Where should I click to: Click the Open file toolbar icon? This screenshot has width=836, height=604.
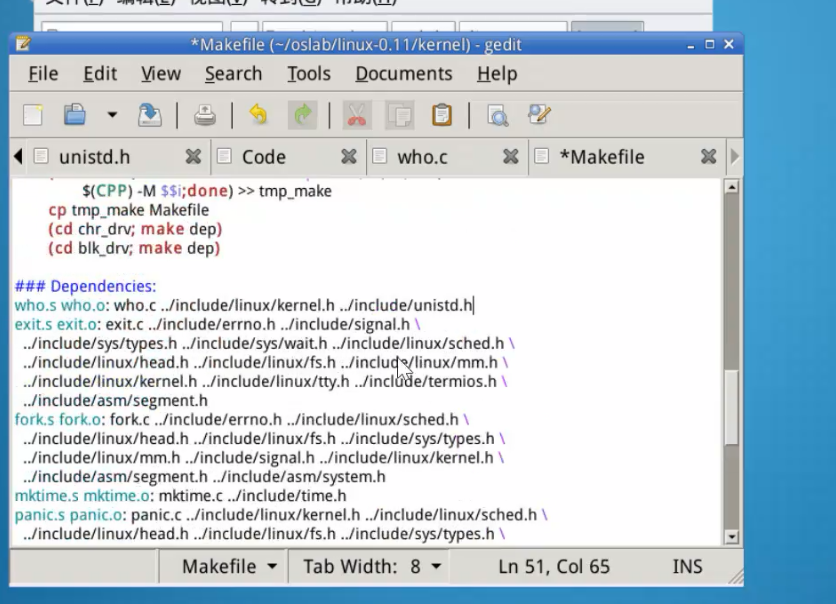[x=75, y=115]
